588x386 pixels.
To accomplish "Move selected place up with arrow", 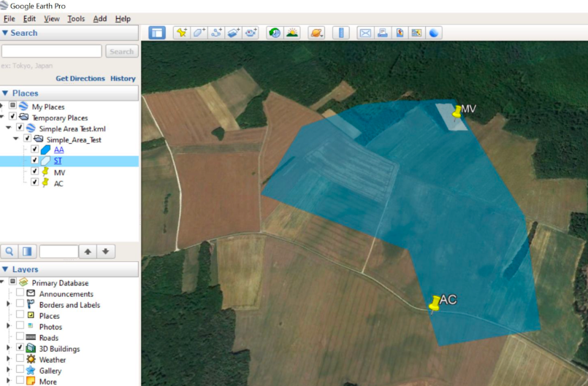I will [88, 252].
